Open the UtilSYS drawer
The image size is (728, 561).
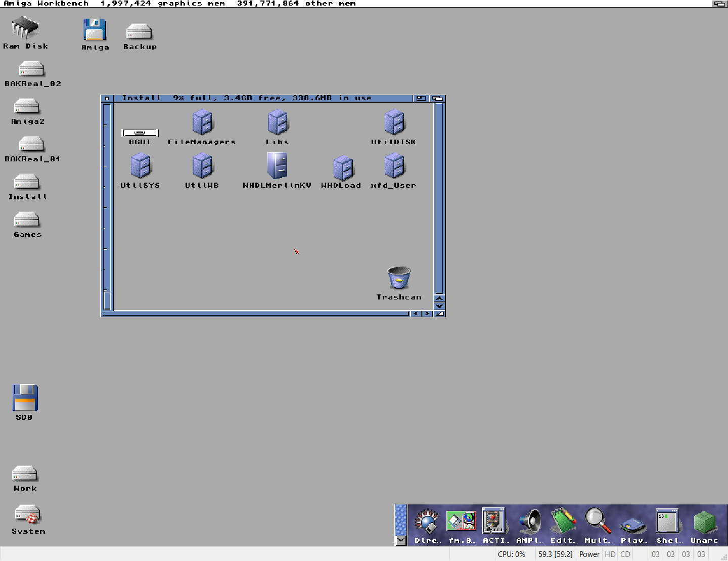pyautogui.click(x=141, y=166)
